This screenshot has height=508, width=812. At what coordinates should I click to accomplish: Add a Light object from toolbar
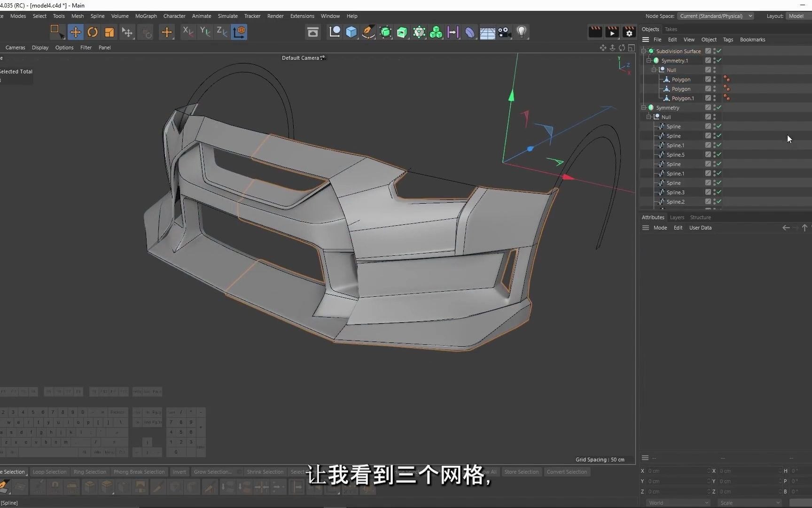(521, 32)
